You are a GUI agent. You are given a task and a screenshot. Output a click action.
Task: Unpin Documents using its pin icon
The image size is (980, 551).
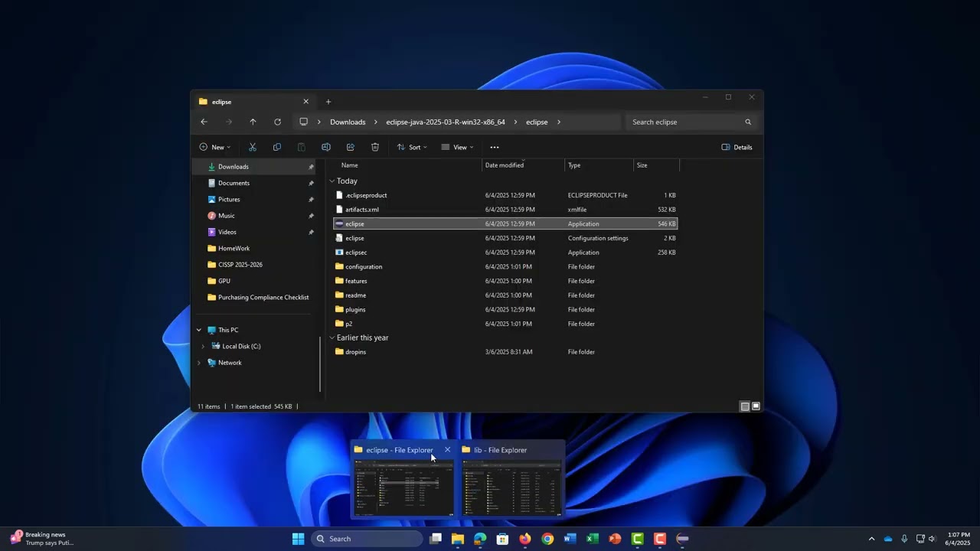pos(311,183)
